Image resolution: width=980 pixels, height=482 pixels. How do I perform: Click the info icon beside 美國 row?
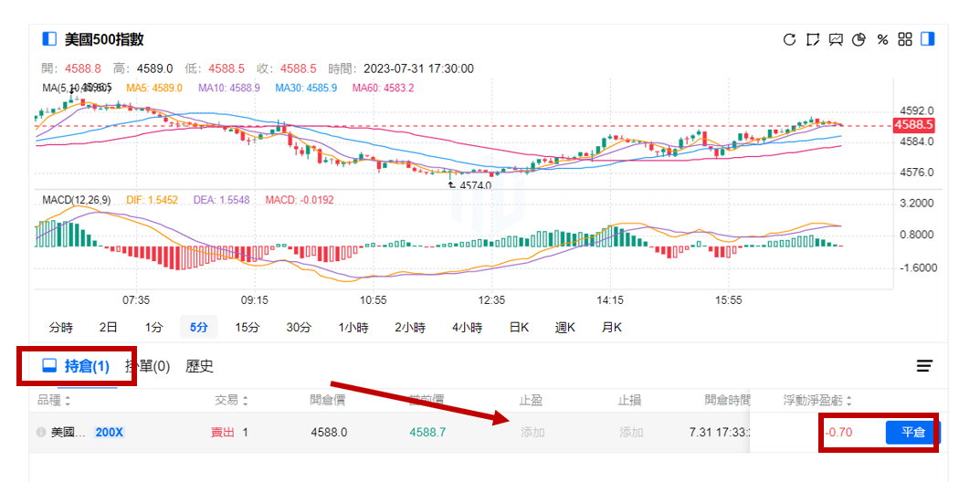42,432
